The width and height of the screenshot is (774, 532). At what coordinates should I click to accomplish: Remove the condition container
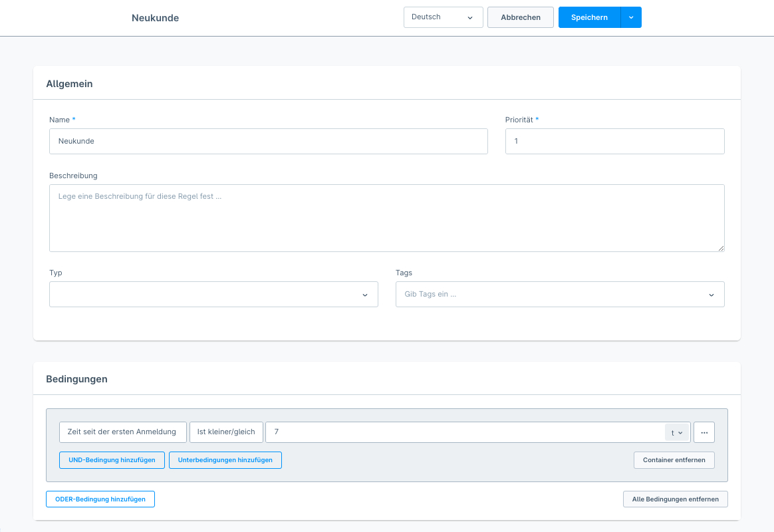coord(674,460)
